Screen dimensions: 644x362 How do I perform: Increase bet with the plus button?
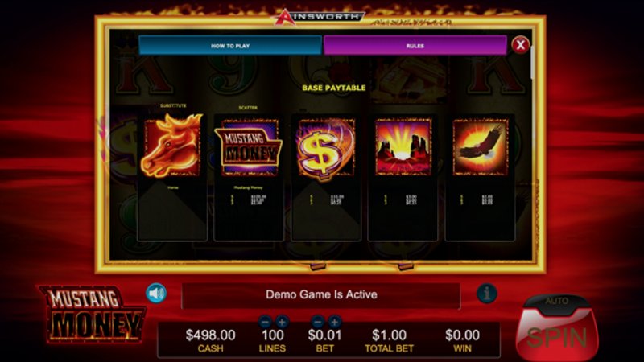pyautogui.click(x=334, y=322)
